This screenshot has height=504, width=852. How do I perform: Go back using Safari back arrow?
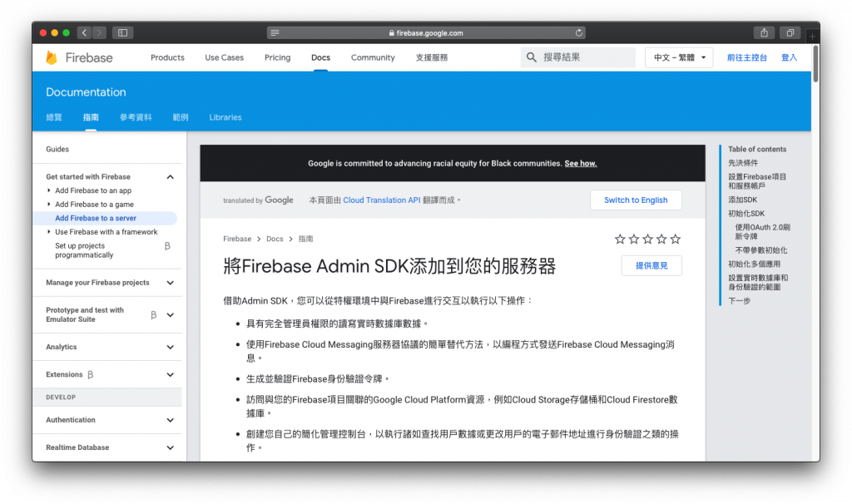pos(84,32)
